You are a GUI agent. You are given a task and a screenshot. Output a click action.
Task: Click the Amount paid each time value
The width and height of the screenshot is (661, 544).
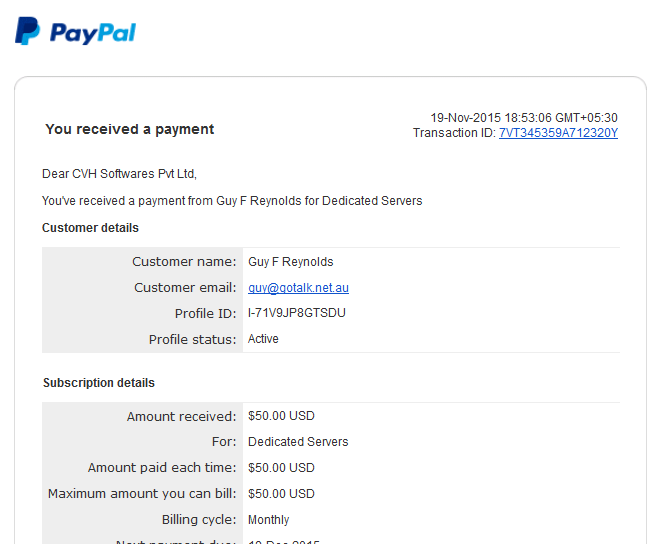coord(281,468)
